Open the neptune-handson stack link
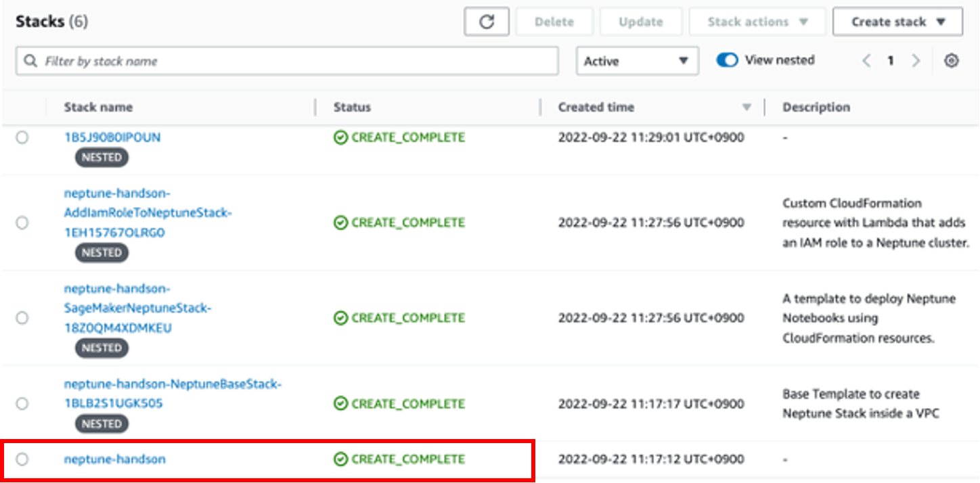Viewport: 980px width, 483px height. tap(115, 459)
